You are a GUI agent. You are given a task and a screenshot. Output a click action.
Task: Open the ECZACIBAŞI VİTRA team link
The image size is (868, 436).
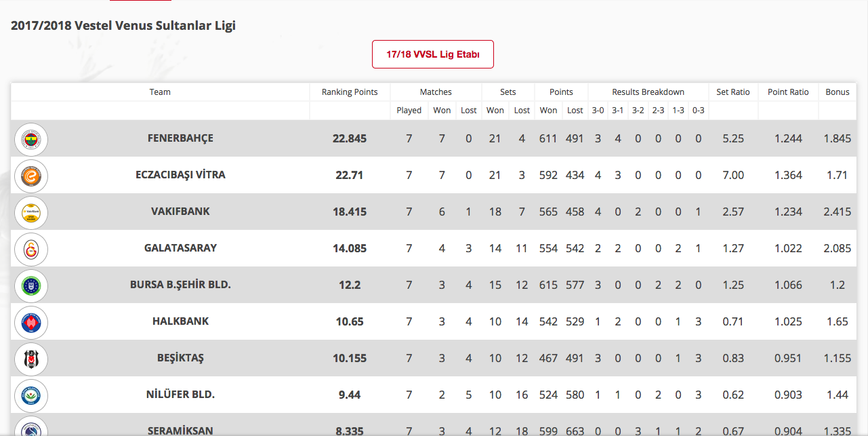point(180,175)
